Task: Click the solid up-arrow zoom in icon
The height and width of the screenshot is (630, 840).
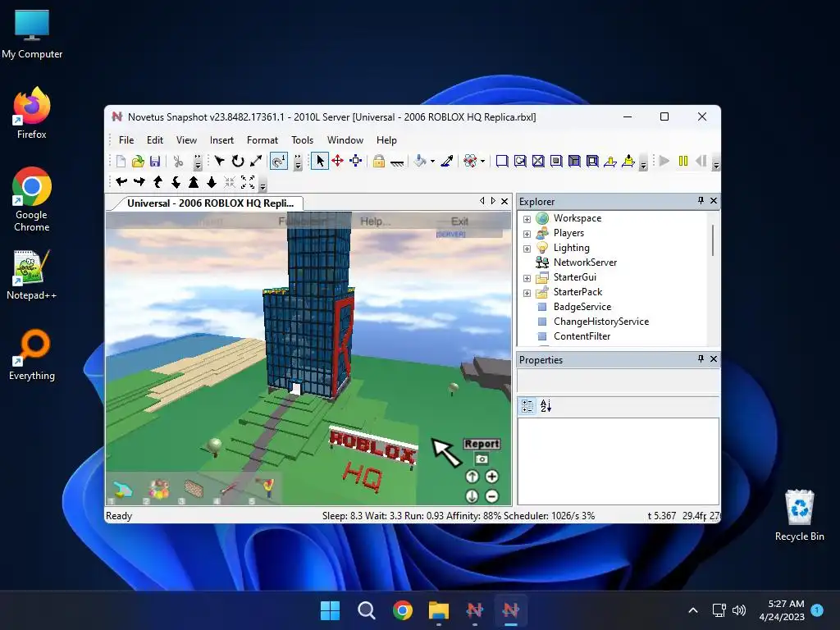Action: (x=194, y=182)
